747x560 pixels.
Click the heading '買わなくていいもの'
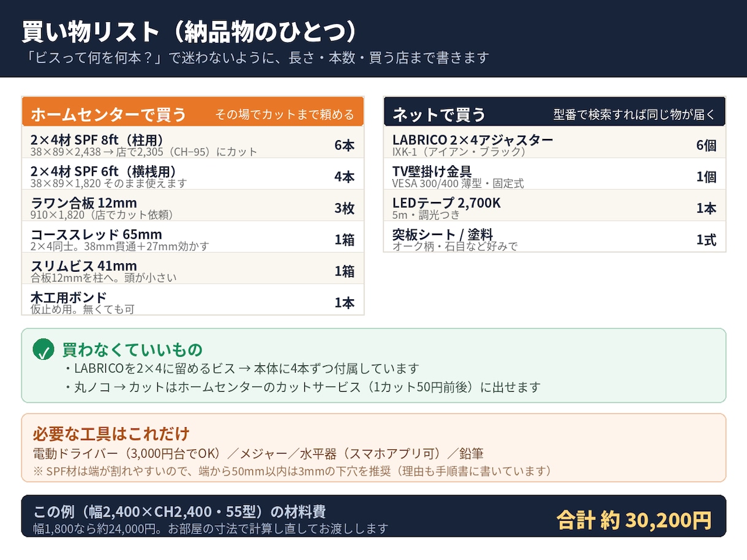[132, 350]
